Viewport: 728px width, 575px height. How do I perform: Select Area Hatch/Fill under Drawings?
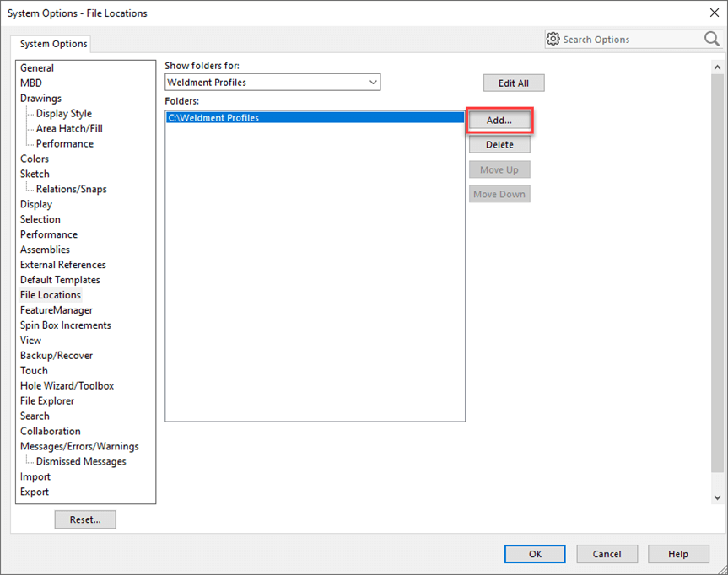[x=70, y=128]
